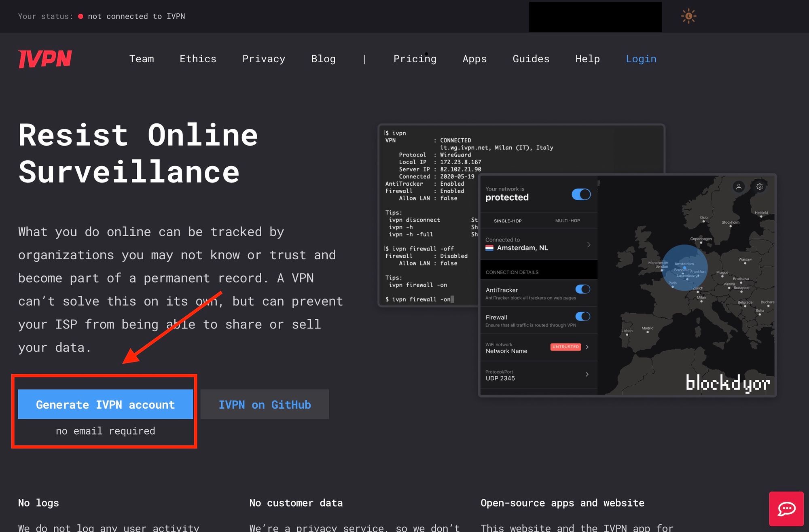Viewport: 809px width, 532px height.
Task: Open the Team menu item
Action: 142,59
